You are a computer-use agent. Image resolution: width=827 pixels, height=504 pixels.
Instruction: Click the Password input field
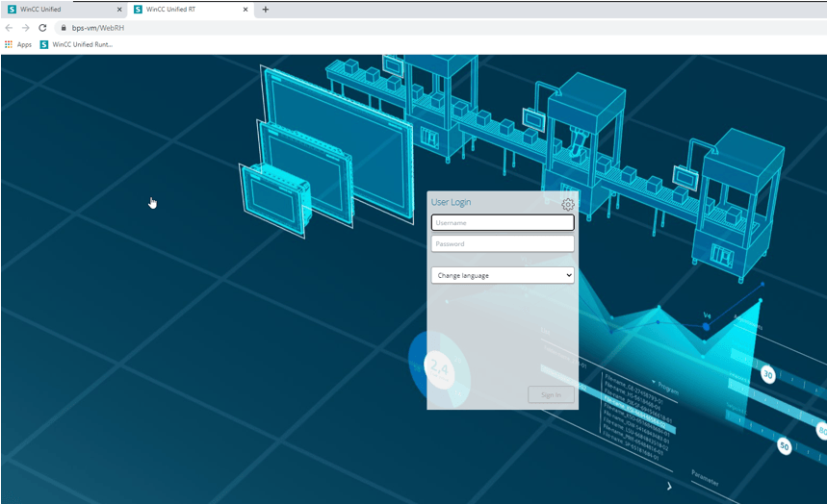coord(503,243)
